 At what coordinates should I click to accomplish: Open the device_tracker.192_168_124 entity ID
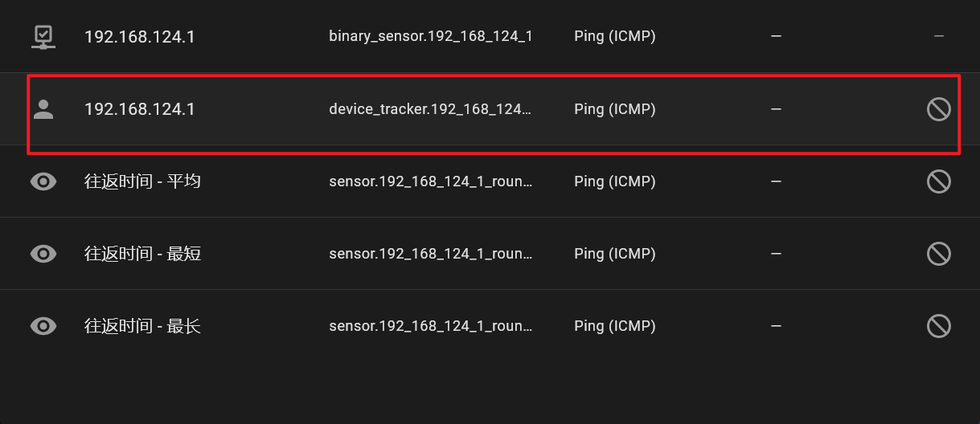tap(431, 109)
